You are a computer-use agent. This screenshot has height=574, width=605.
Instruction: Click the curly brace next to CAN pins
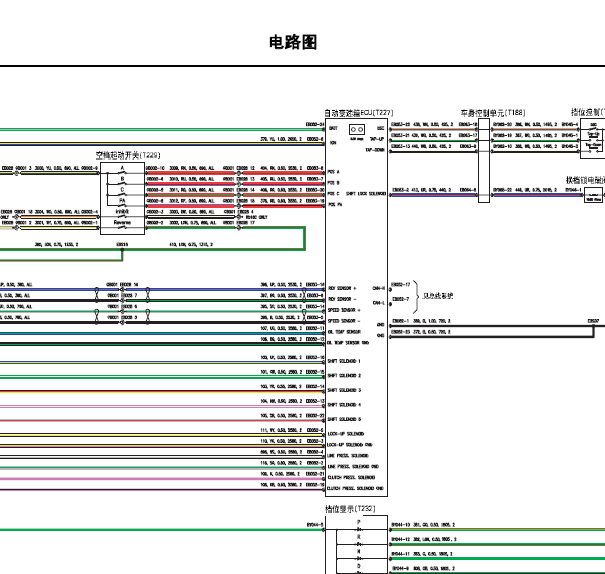click(x=416, y=296)
